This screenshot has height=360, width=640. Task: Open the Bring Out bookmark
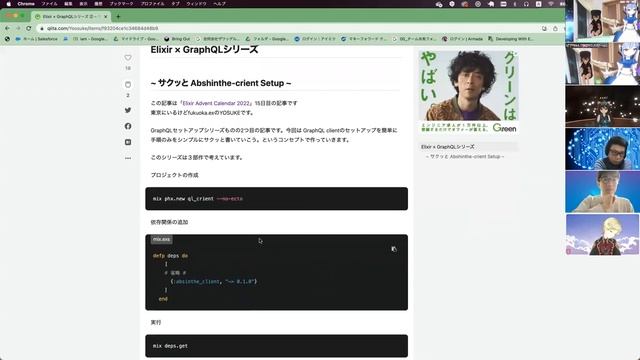pos(177,39)
